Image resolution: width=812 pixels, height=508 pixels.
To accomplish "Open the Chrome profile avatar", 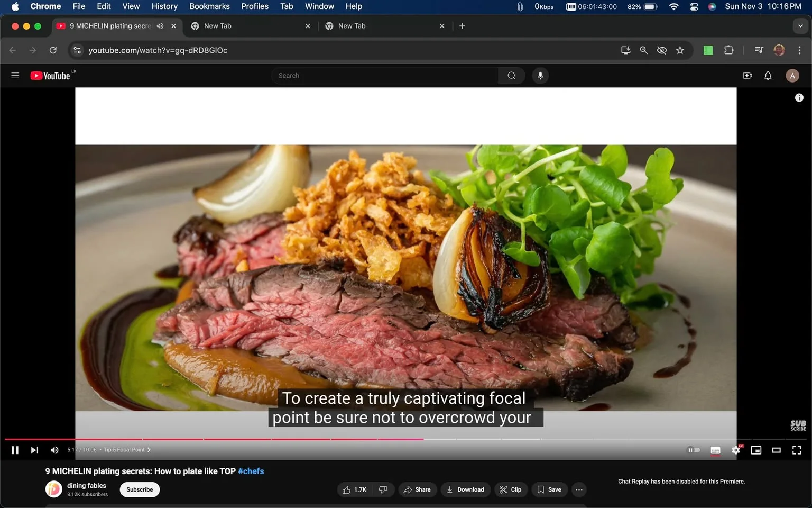I will [779, 50].
